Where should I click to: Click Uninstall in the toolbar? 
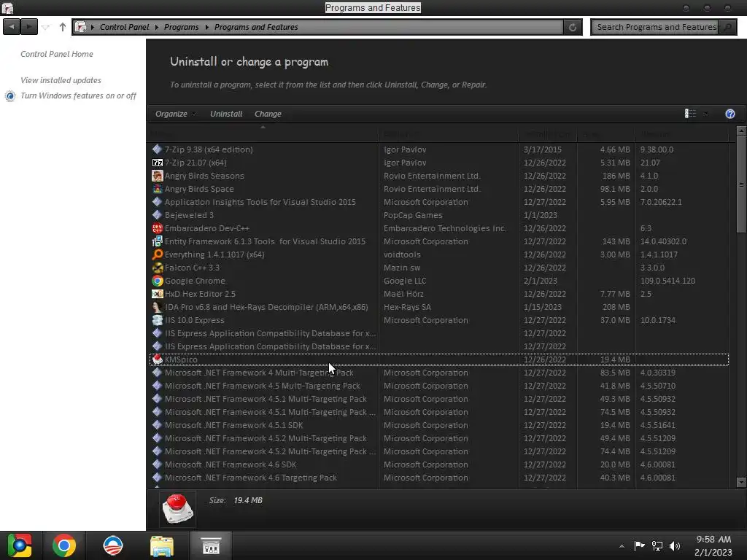pyautogui.click(x=226, y=114)
